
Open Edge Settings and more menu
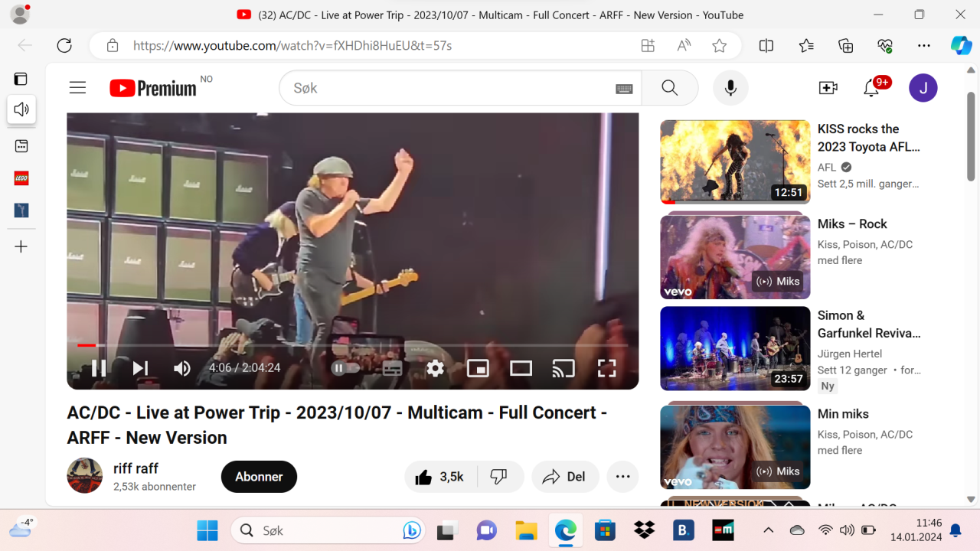[x=924, y=45]
